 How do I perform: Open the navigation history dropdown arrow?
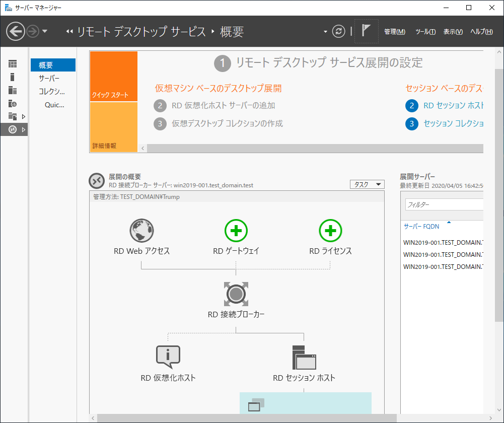coord(45,31)
